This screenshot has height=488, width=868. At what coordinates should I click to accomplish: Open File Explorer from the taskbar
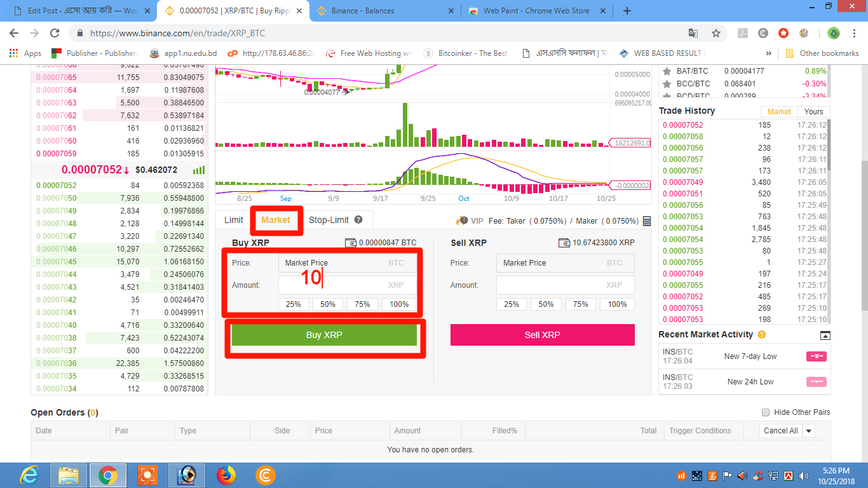[68, 475]
